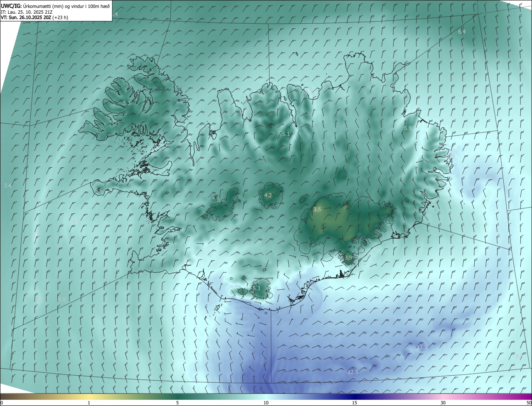Click the map title 'Úrkomumætti (mm) og vindur i 100m hæð'
Image resolution: width=532 pixels, height=406 pixels.
tap(66, 6)
